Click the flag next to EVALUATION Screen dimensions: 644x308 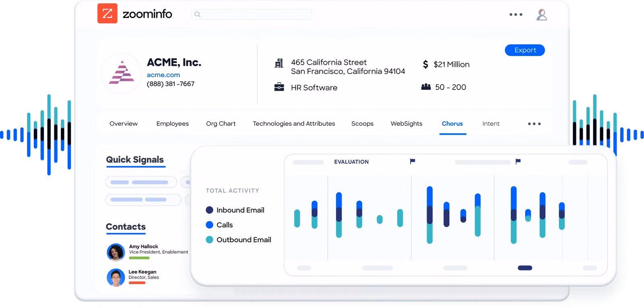coord(412,161)
